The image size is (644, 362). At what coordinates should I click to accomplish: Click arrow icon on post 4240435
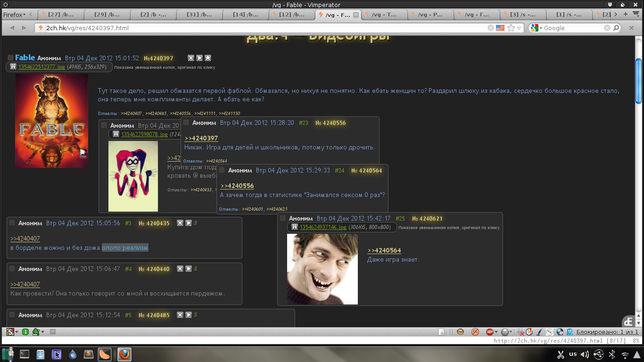point(189,223)
